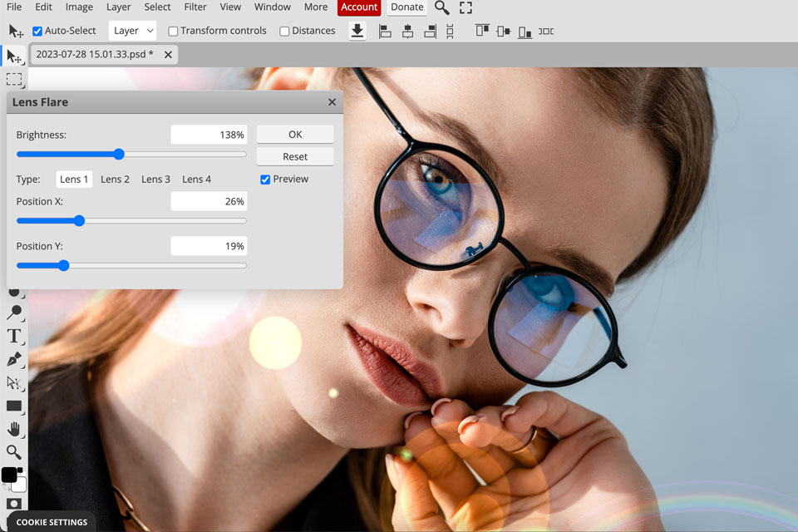
Task: Close the 2023-07-28 15.01.33.psd tab
Action: tap(168, 55)
